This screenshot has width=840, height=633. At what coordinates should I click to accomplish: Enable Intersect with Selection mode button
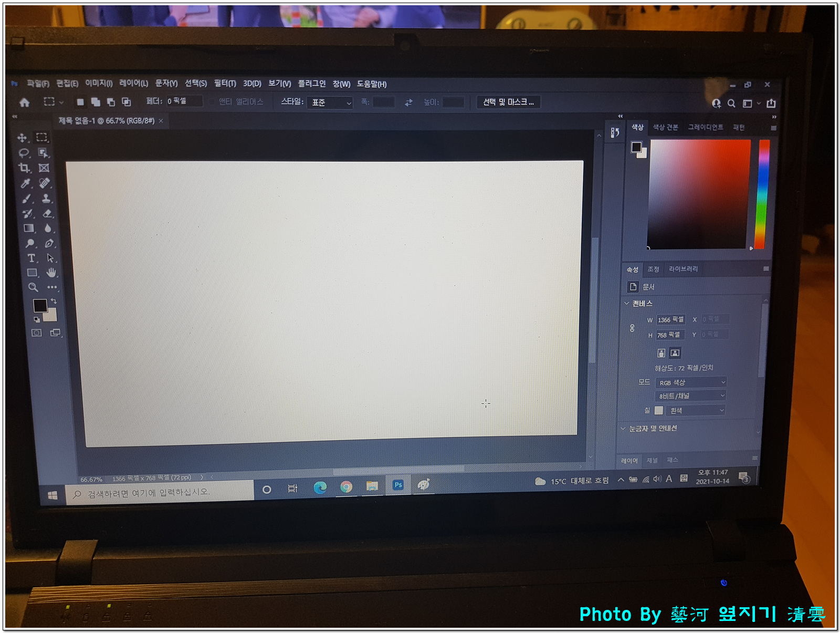[126, 102]
